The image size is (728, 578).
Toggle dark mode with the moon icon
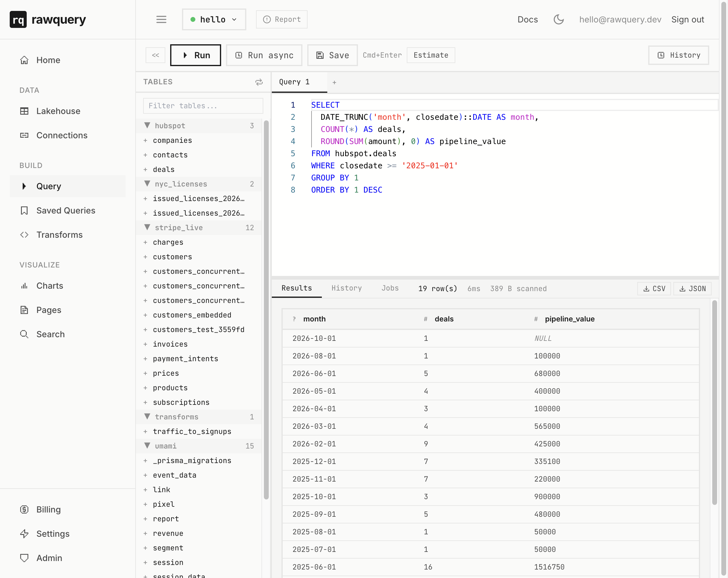point(559,19)
